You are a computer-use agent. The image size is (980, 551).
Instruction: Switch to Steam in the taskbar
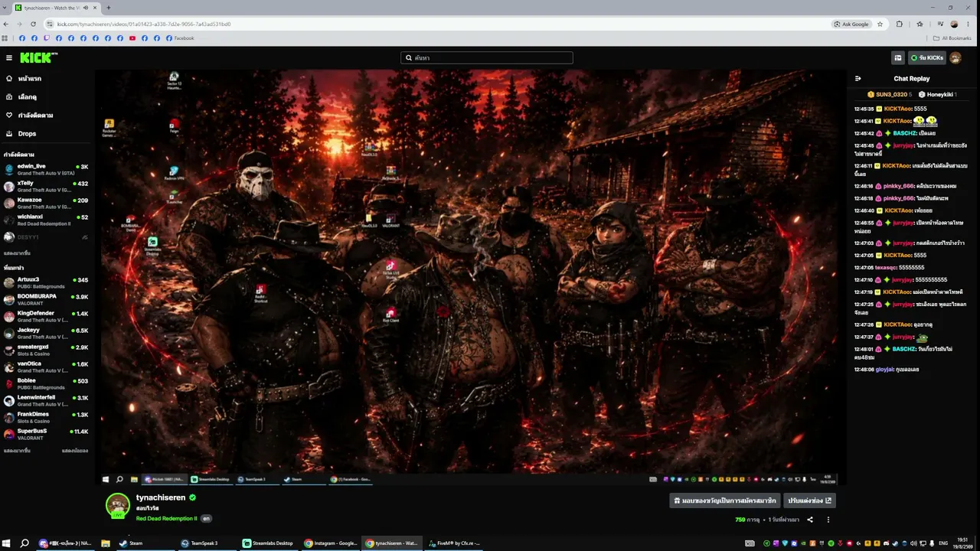point(145,543)
